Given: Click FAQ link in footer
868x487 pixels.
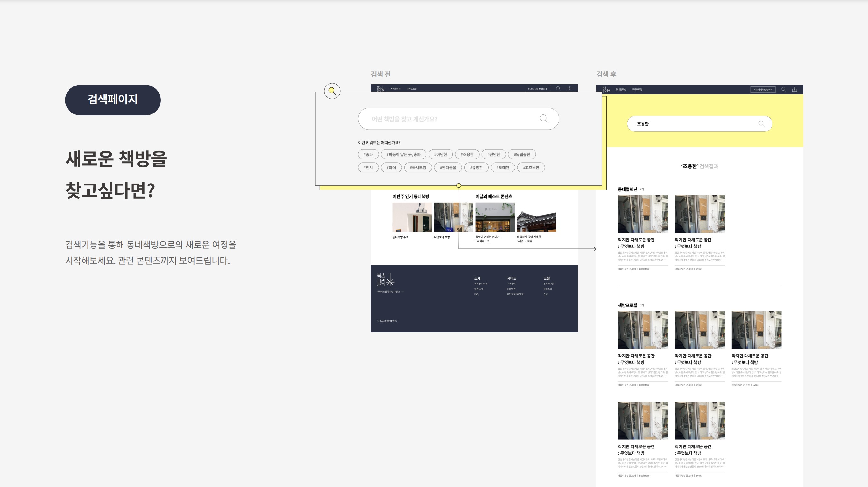Looking at the screenshot, I should (x=476, y=294).
